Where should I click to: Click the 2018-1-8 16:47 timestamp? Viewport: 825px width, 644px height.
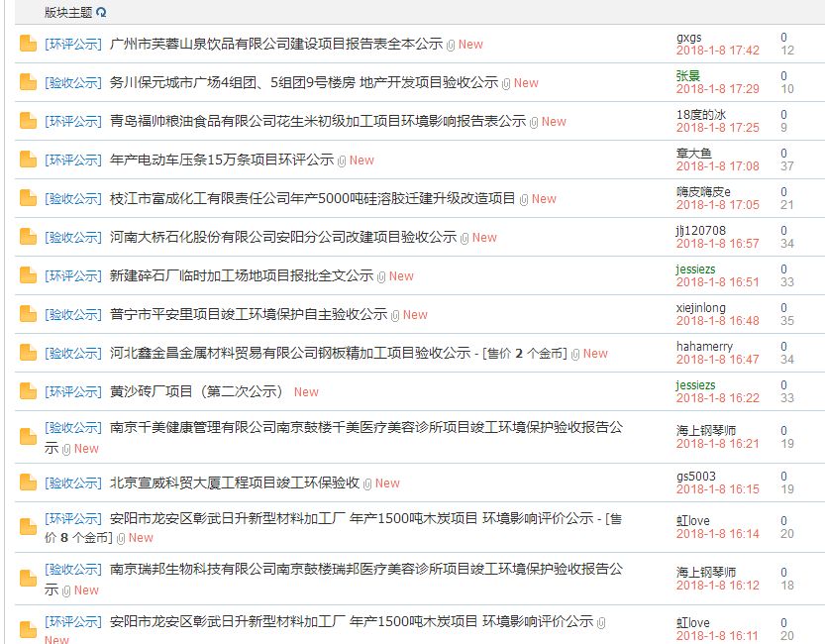(x=718, y=360)
